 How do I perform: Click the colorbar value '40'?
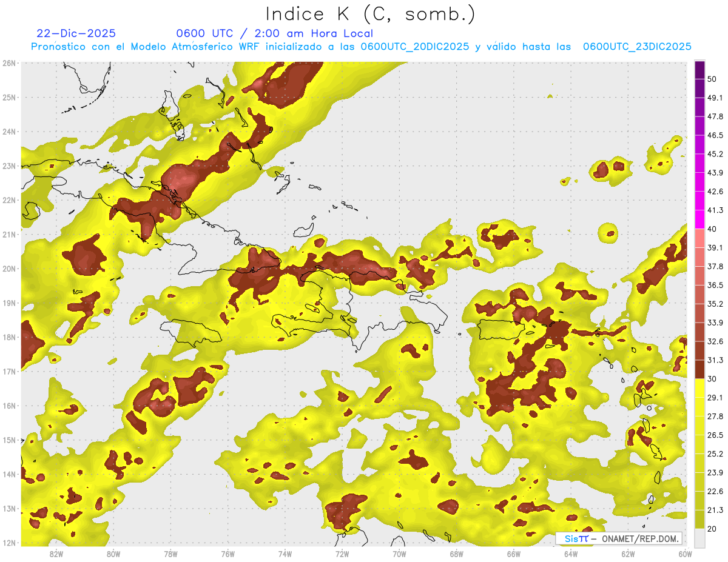712,229
